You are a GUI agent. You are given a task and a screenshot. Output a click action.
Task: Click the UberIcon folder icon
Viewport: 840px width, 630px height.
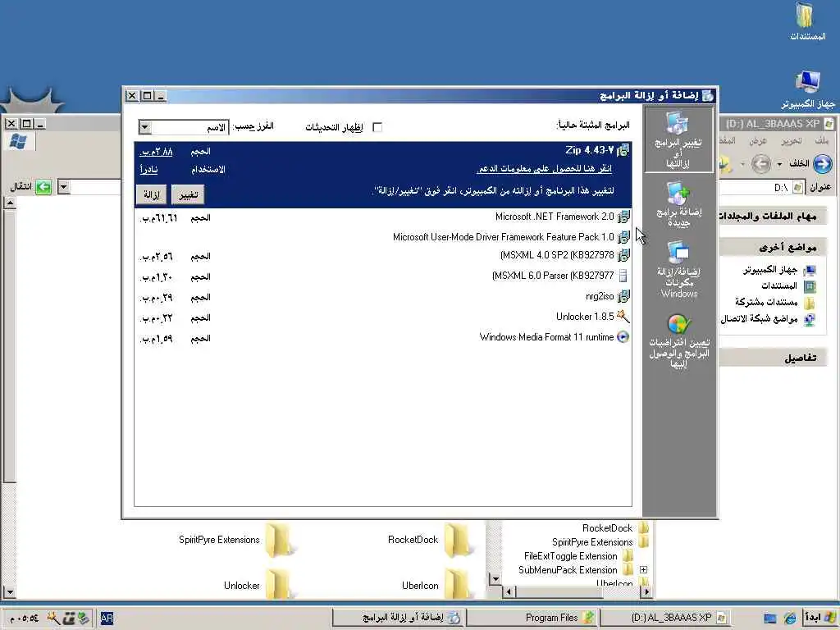(x=458, y=584)
